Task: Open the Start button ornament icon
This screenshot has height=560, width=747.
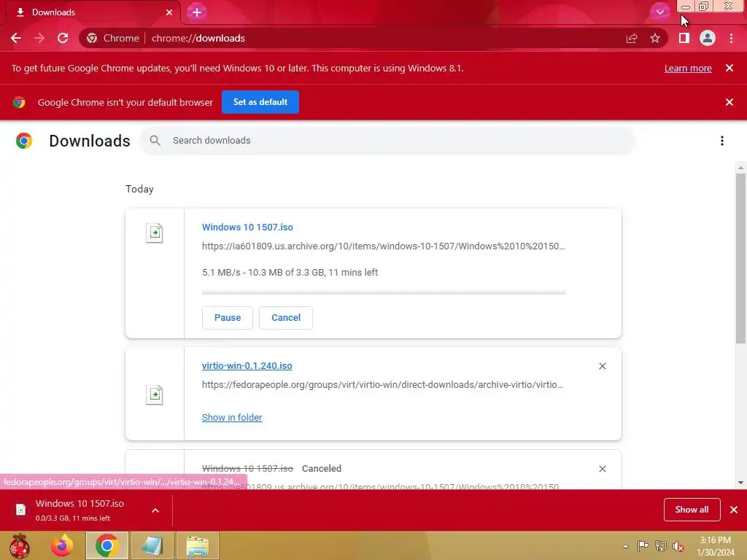Action: pyautogui.click(x=19, y=545)
